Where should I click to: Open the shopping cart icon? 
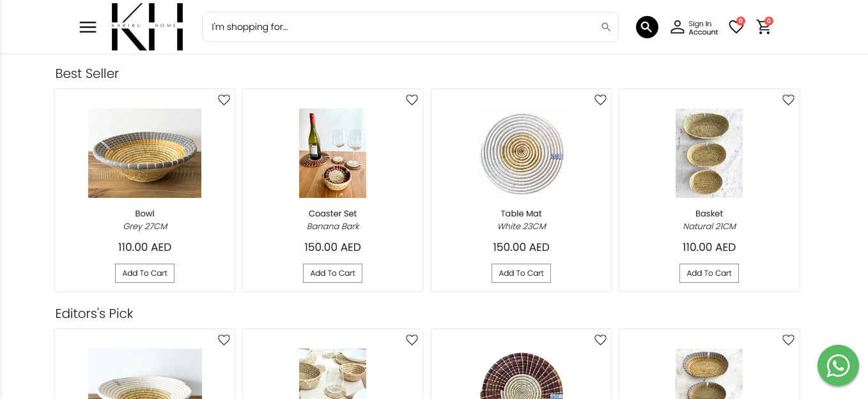tap(763, 27)
